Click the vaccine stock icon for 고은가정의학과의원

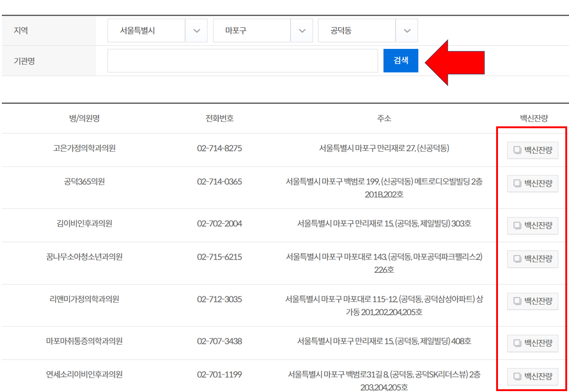click(x=533, y=150)
